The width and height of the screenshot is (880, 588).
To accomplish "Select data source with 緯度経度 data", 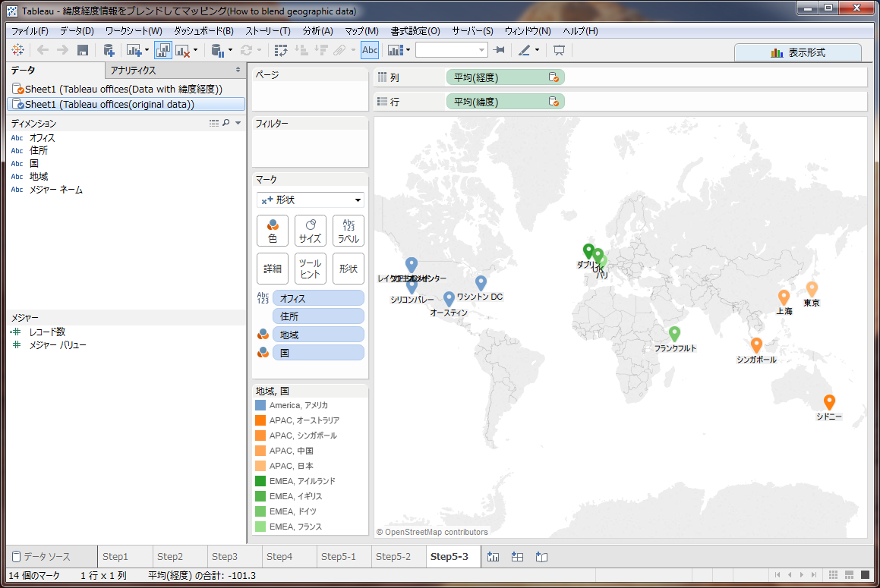I will (x=126, y=89).
